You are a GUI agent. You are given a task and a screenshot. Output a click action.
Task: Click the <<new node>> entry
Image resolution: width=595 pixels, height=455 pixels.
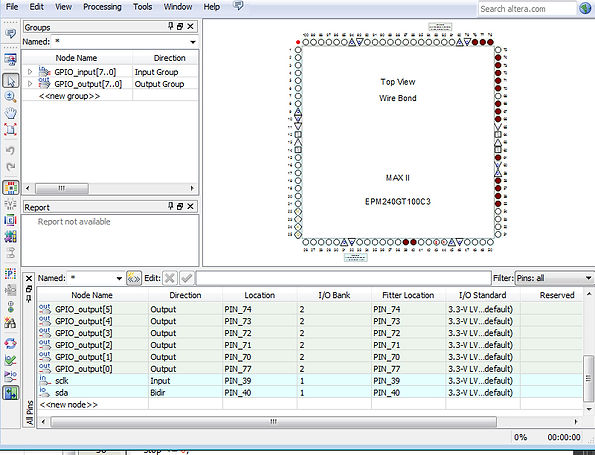tap(69, 405)
